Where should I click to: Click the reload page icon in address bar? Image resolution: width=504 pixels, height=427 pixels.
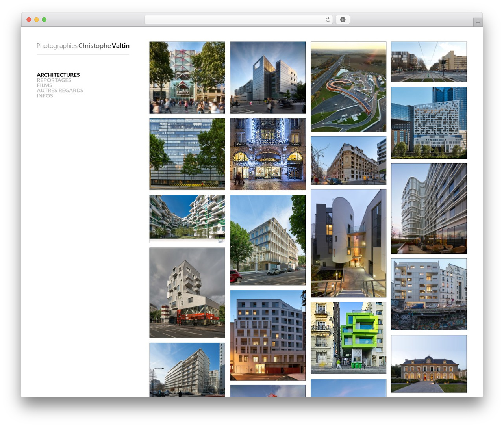pyautogui.click(x=328, y=20)
